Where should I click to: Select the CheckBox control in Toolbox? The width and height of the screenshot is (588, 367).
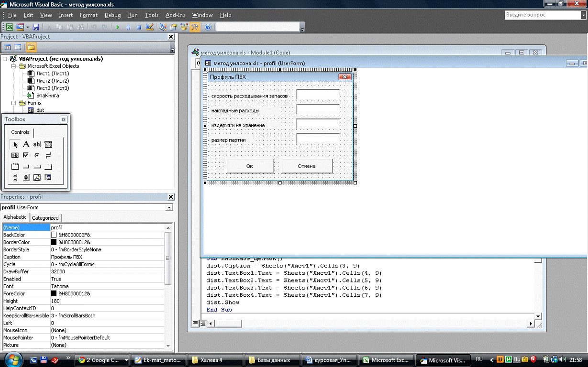coord(26,155)
